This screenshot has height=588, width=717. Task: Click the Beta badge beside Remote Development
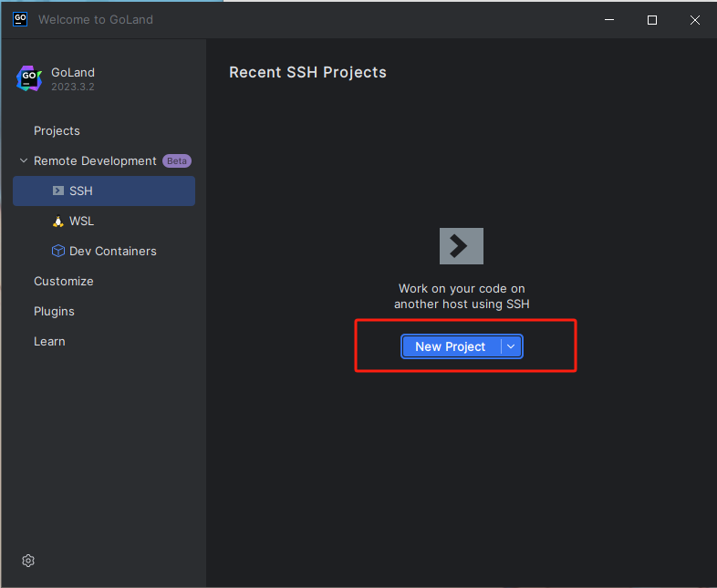pos(177,161)
